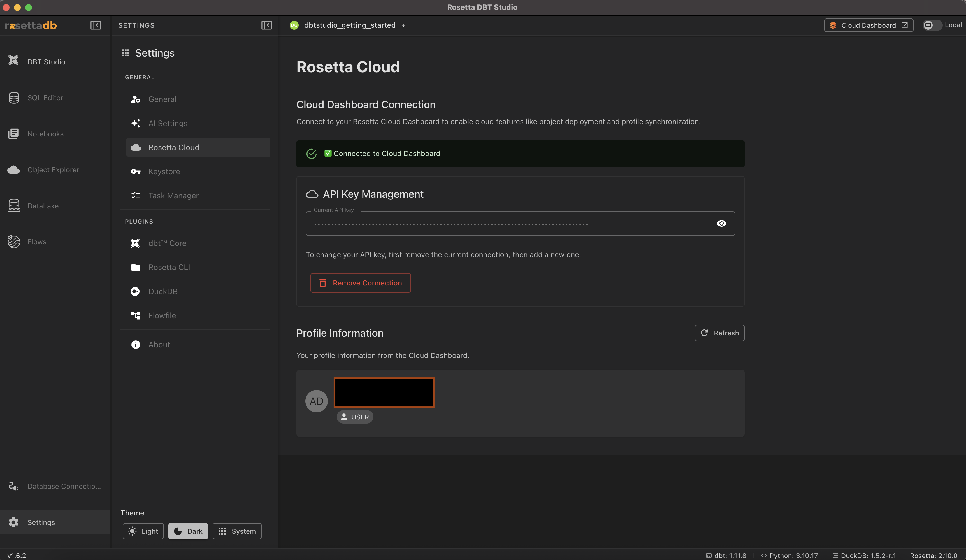Click the General settings person icon
Viewport: 966px width, 560px height.
(135, 99)
